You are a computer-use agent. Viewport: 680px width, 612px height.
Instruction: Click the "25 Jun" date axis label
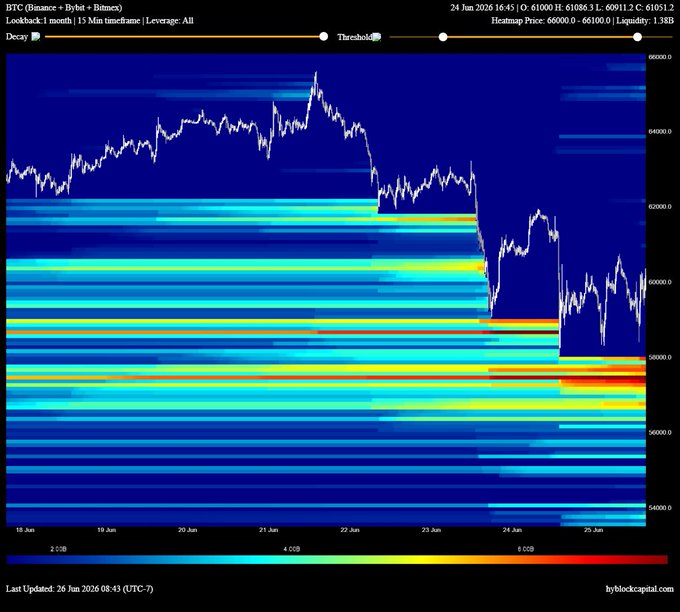pyautogui.click(x=593, y=530)
